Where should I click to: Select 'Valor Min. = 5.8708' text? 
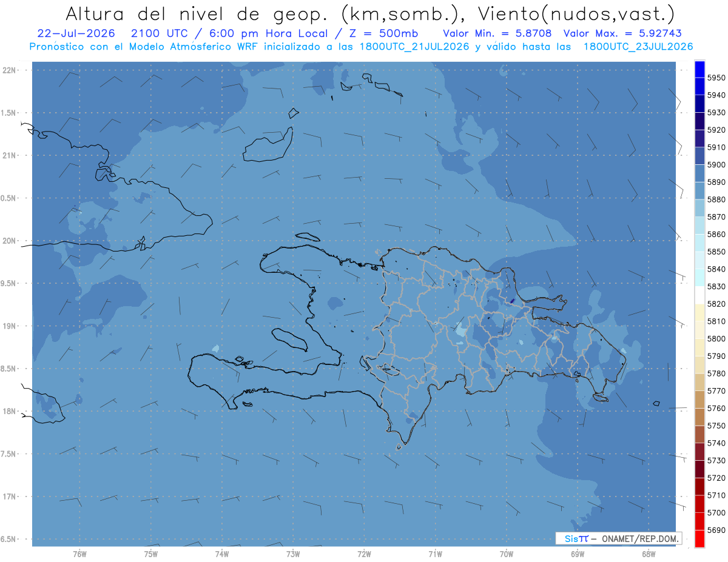(x=497, y=33)
